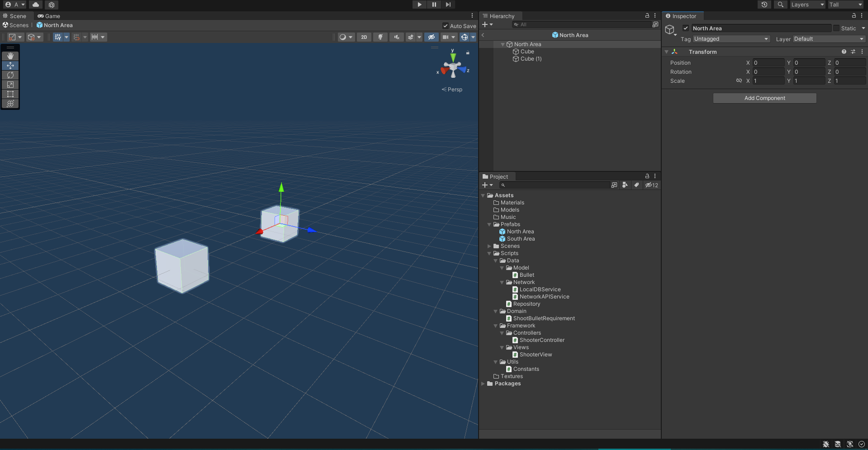The height and width of the screenshot is (450, 868).
Task: Disable the Auto Save checkbox
Action: point(446,26)
